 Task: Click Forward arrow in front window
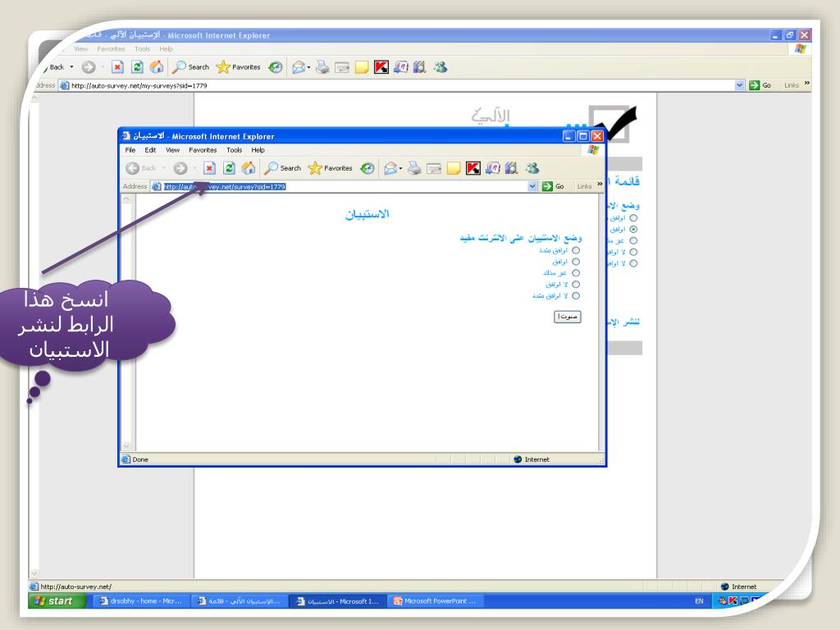(x=180, y=168)
